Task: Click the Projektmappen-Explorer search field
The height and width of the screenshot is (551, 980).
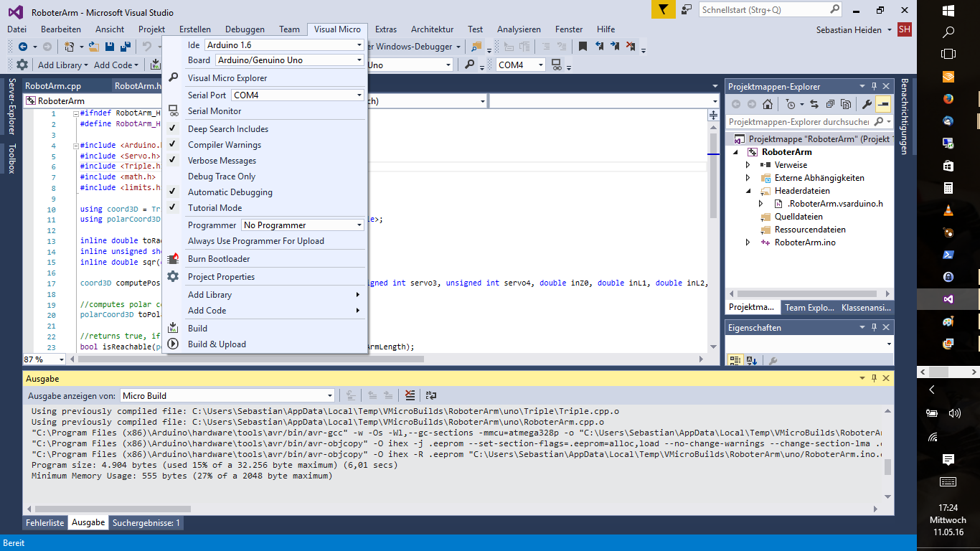Action: [x=809, y=122]
